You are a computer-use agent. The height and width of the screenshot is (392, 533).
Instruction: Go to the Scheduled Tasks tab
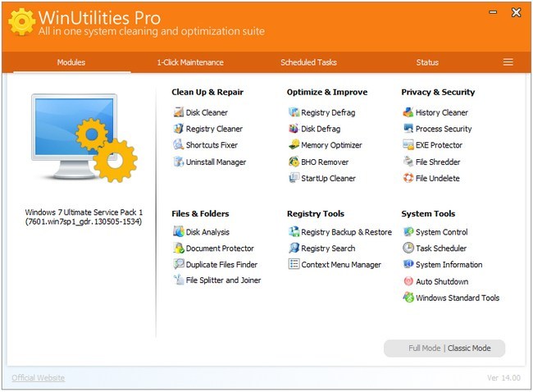click(x=308, y=62)
